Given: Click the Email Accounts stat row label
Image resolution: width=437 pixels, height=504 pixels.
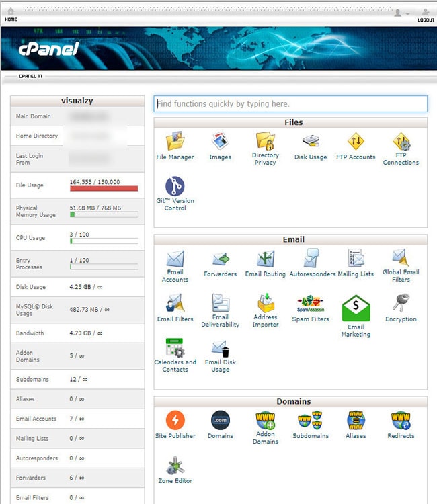Looking at the screenshot, I should pyautogui.click(x=36, y=419).
